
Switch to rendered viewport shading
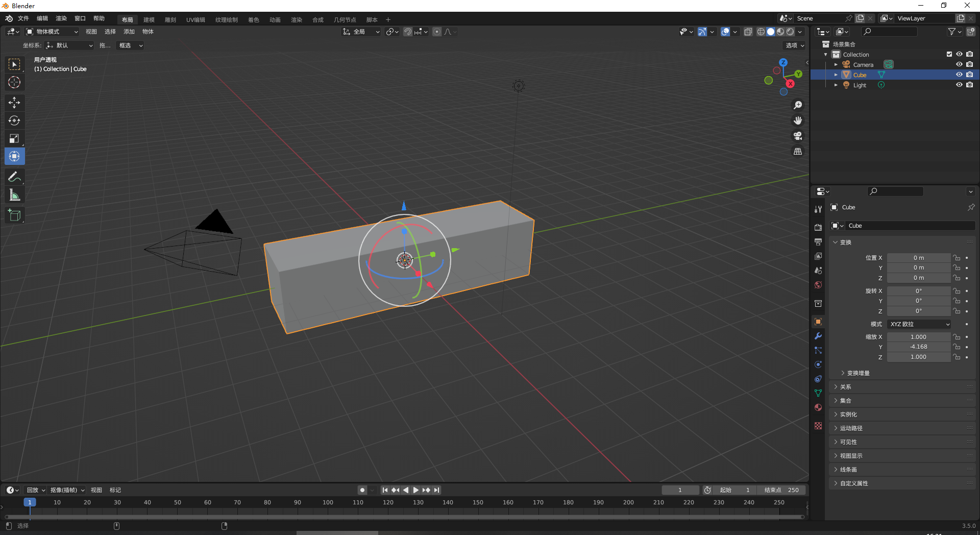(790, 32)
